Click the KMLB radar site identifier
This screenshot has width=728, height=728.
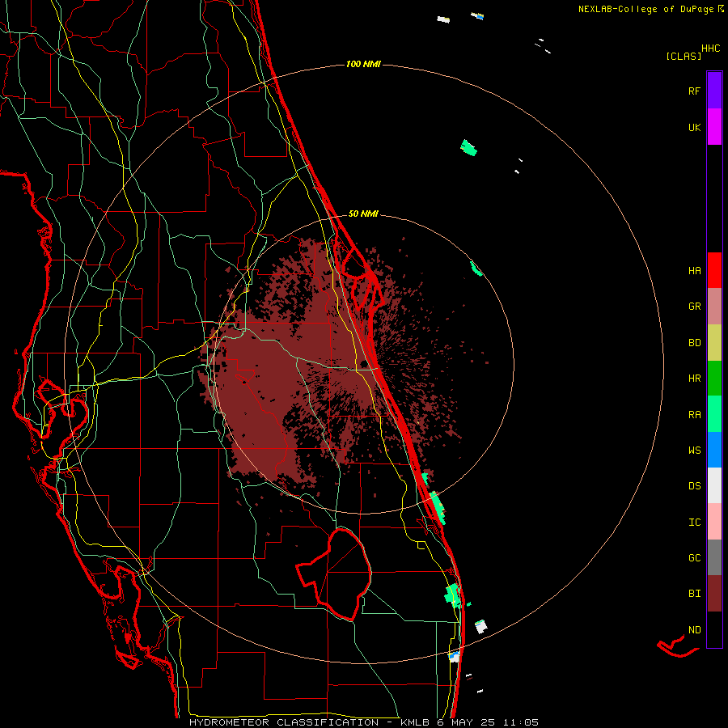coord(416,722)
